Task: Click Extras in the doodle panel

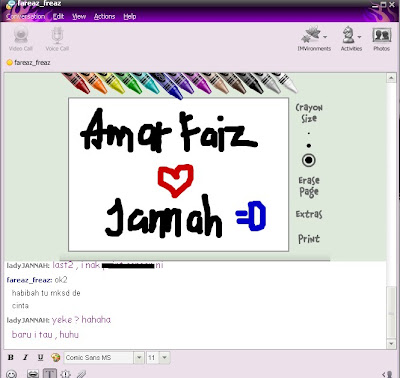Action: tap(309, 214)
